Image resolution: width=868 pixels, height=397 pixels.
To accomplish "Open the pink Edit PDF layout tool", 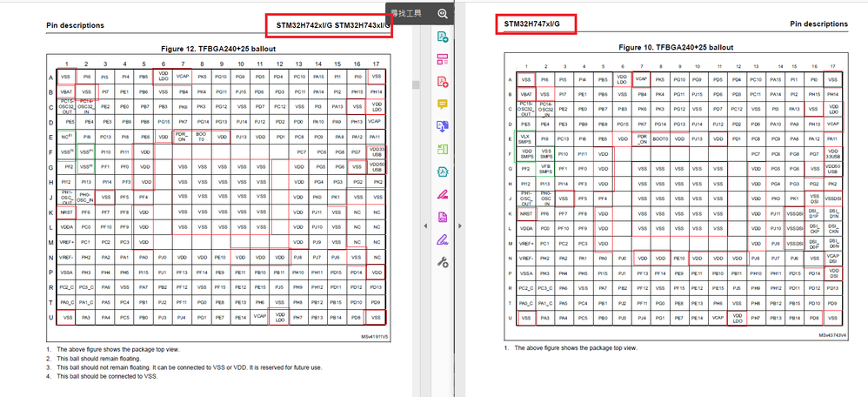I will [x=443, y=59].
